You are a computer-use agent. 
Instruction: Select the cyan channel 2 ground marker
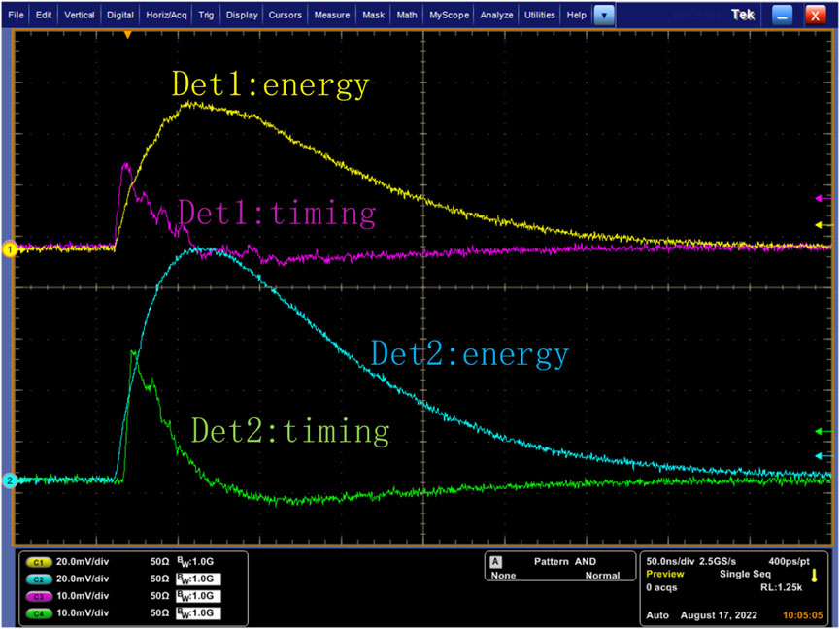tap(9, 480)
